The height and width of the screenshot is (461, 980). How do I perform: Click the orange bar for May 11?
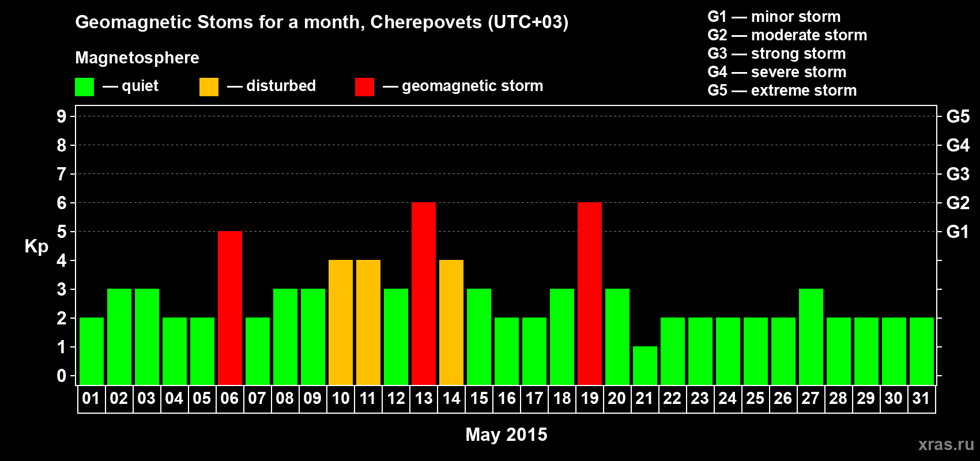tap(368, 322)
